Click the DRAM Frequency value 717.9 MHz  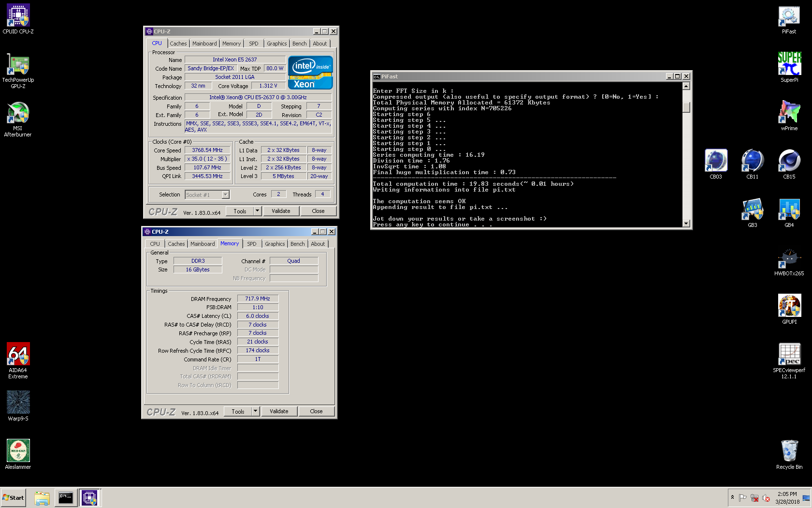tap(258, 299)
